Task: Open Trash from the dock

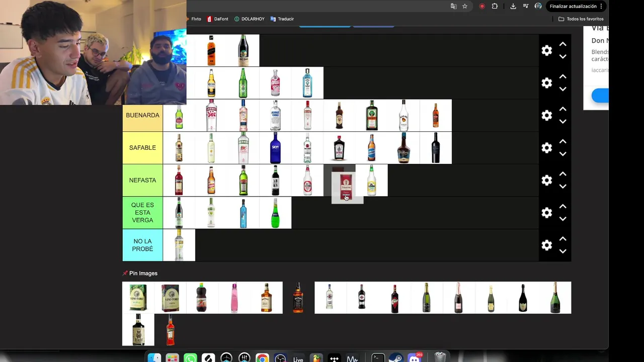Action: coord(440,357)
